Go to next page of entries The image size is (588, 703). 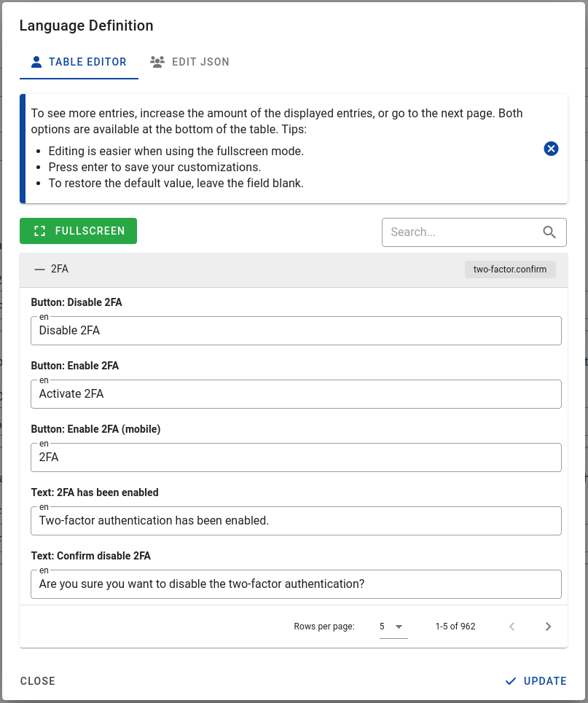coord(548,627)
